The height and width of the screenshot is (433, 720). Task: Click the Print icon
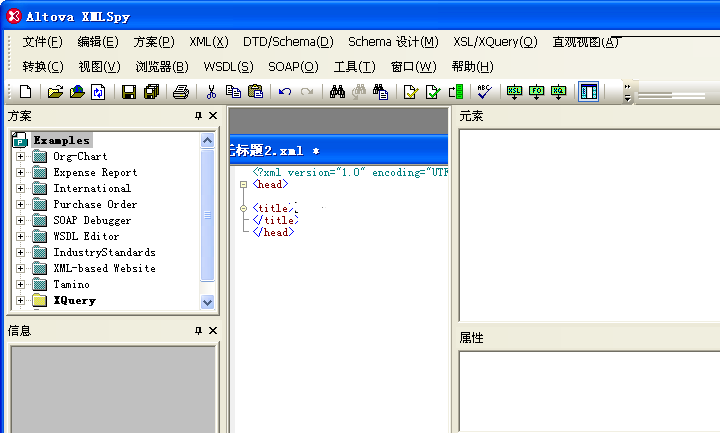click(180, 92)
